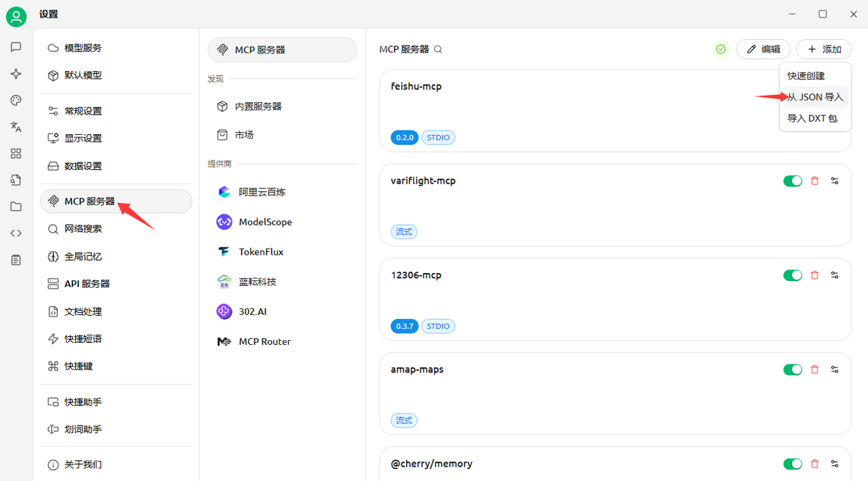Open the 内置服务器 page
This screenshot has height=481, width=868.
(x=282, y=106)
